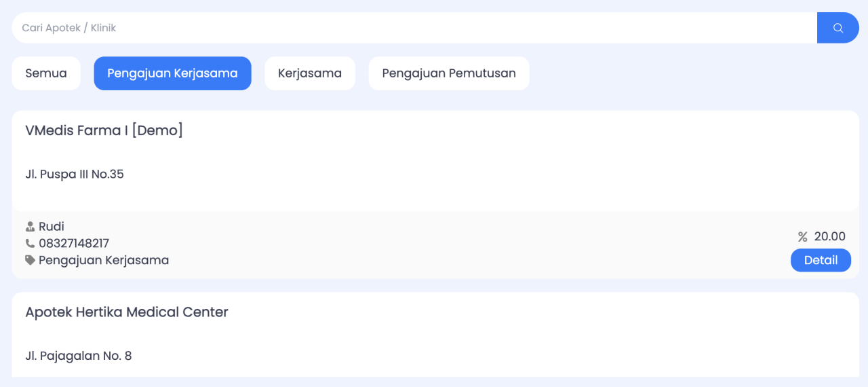Switch to the Semua filter tab
Screen dimensions: 868x387
pyautogui.click(x=46, y=73)
